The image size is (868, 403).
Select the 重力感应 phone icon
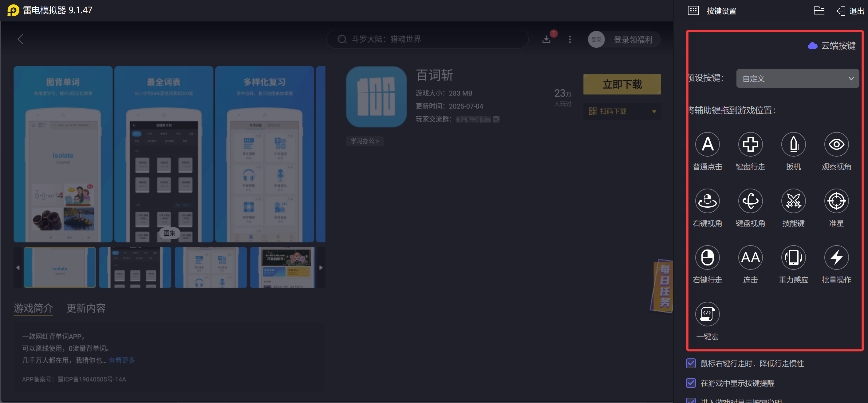(x=793, y=258)
